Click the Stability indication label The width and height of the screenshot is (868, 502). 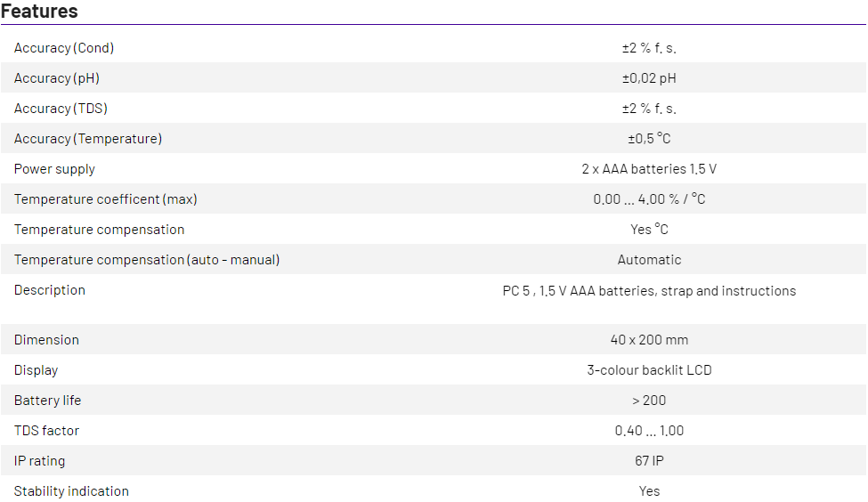(71, 491)
